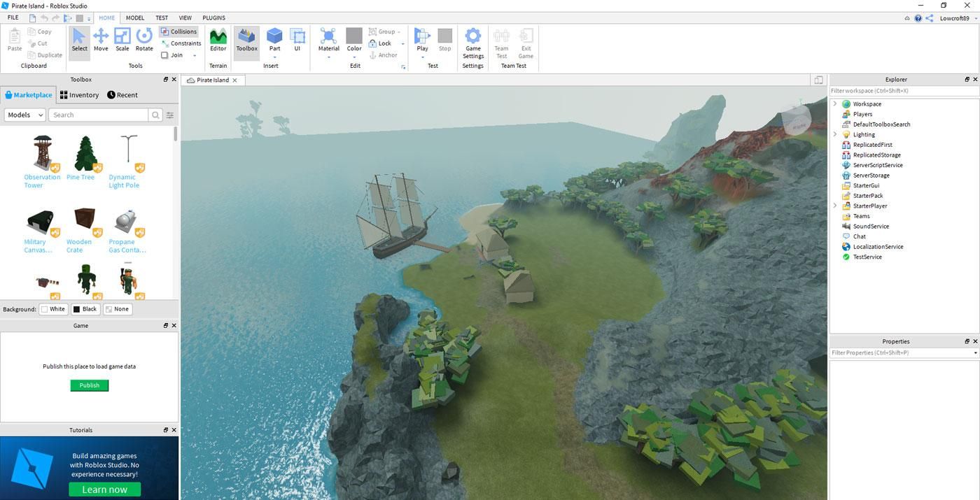Open the Lowcroft89 account name
Image resolution: width=980 pixels, height=500 pixels.
(x=955, y=18)
